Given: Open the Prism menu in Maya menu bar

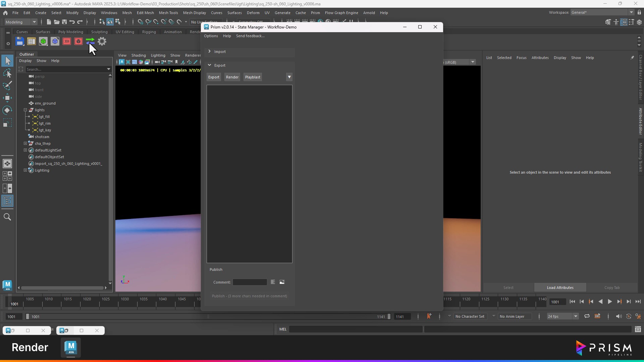Looking at the screenshot, I should coord(315,13).
